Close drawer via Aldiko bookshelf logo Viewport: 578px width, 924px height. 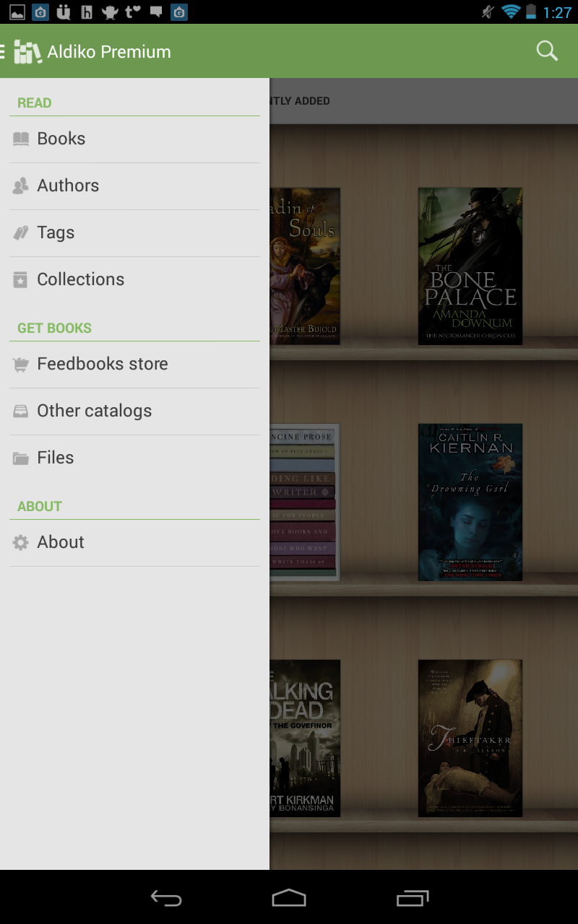27,52
